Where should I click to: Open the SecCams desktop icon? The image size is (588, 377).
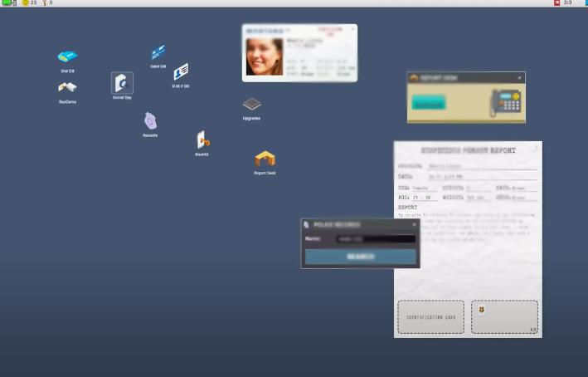[x=67, y=92]
